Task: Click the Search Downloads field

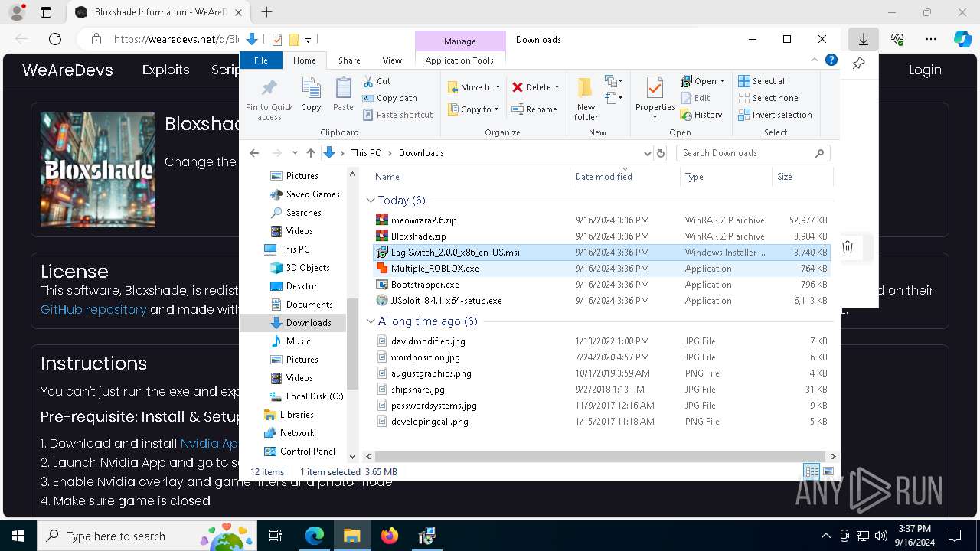Action: pyautogui.click(x=753, y=153)
